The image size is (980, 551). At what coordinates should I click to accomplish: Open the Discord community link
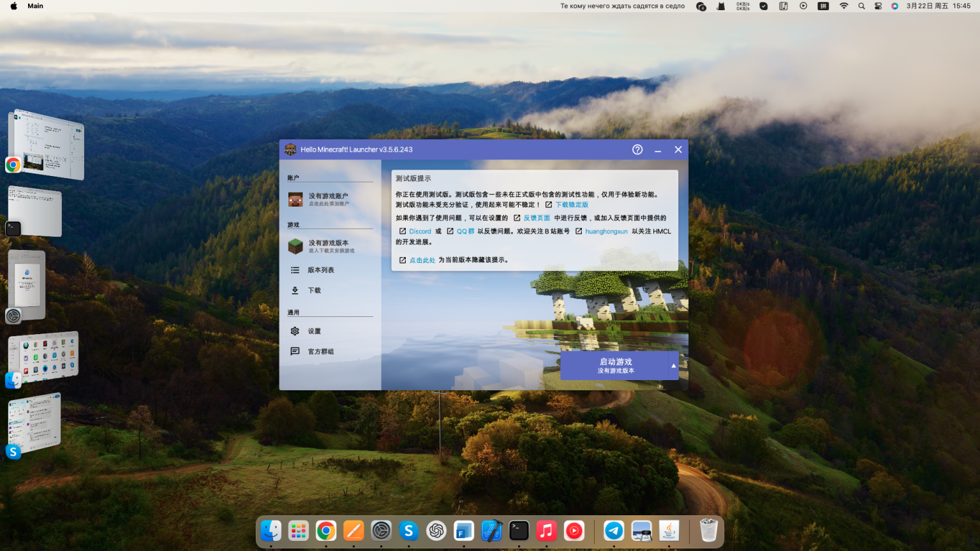pyautogui.click(x=419, y=231)
